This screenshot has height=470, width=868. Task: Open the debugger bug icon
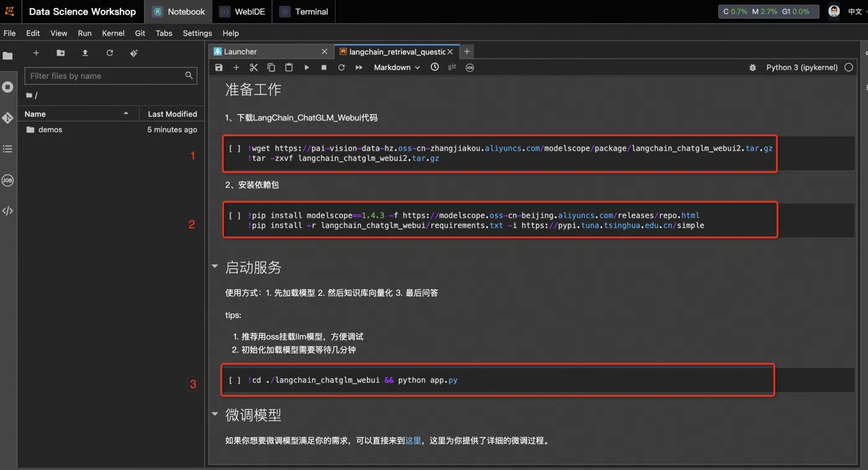click(753, 68)
